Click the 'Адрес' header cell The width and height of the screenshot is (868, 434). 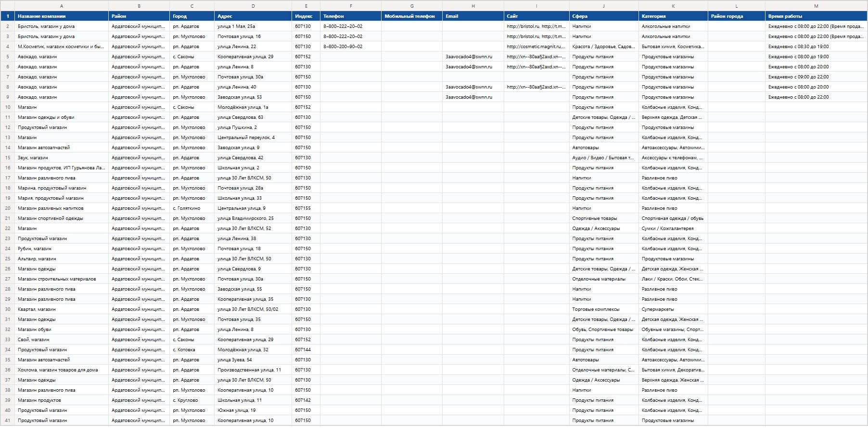pyautogui.click(x=253, y=16)
